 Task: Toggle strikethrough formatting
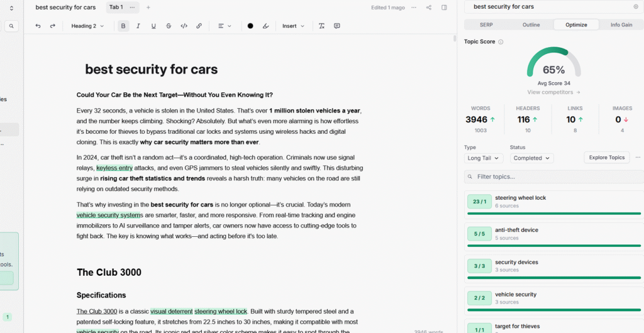point(169,26)
